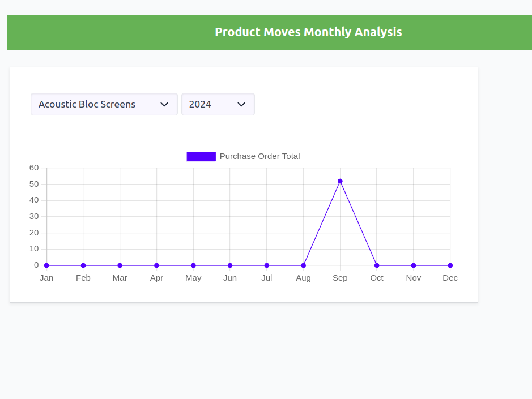This screenshot has height=399, width=532.
Task: Click the Purchase Order Total legend label
Action: (259, 156)
